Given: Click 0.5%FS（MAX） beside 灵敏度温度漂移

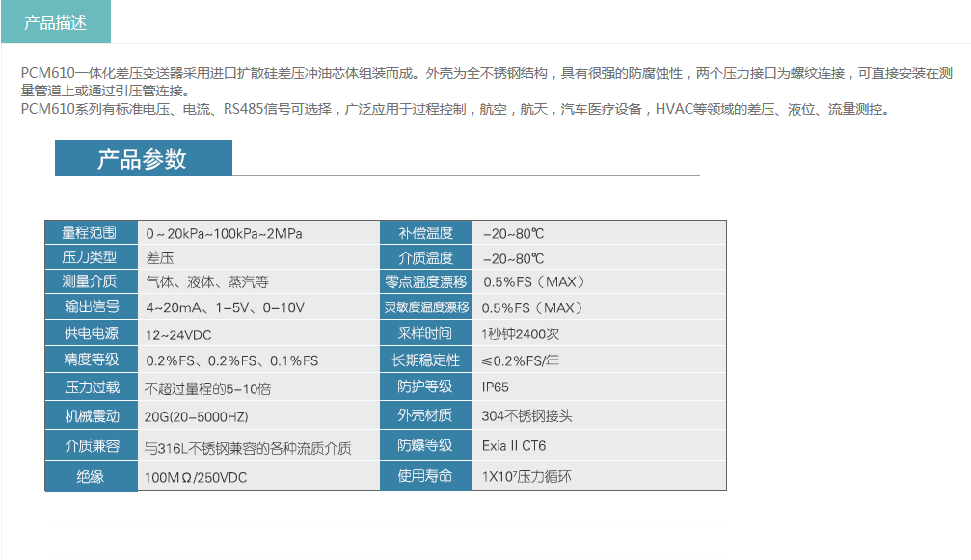Looking at the screenshot, I should click(x=532, y=307).
